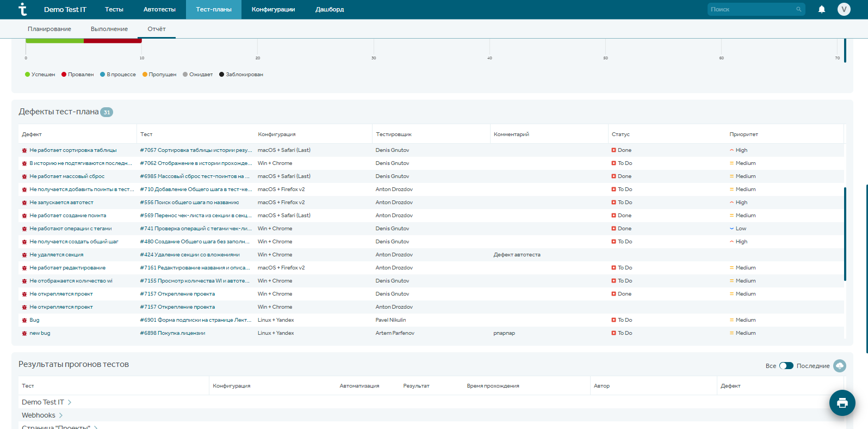Click Medium priority icon in #6901 row

[x=731, y=320]
